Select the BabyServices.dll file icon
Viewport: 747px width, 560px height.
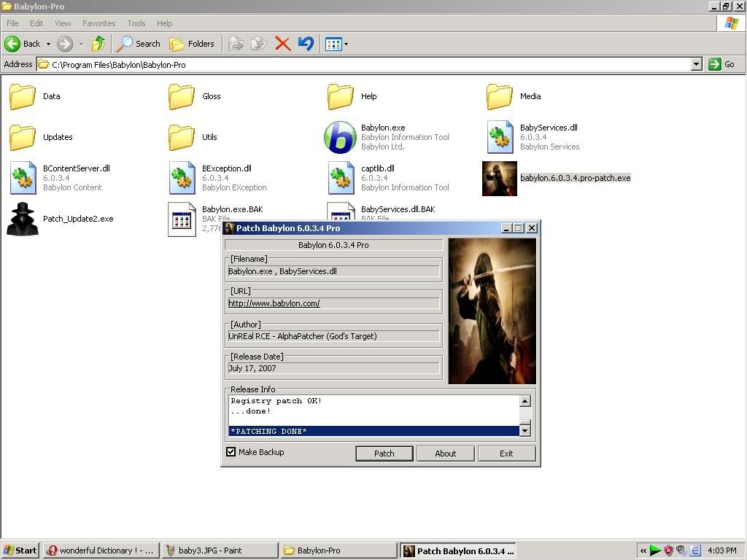[x=500, y=137]
